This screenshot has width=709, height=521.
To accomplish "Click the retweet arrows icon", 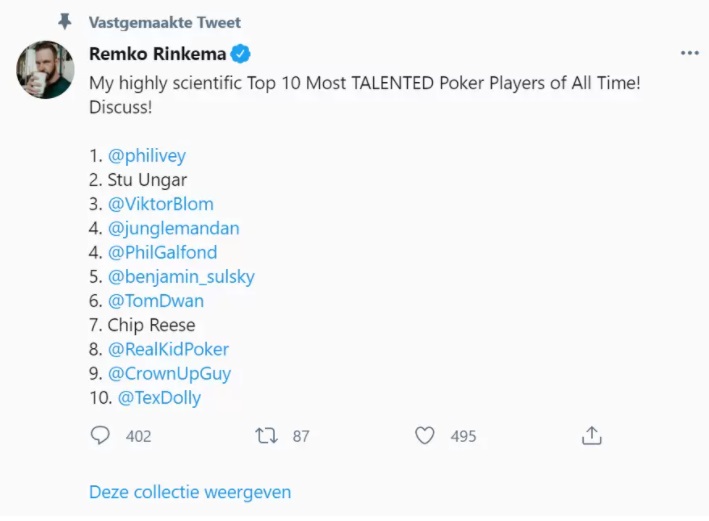I will [x=266, y=436].
